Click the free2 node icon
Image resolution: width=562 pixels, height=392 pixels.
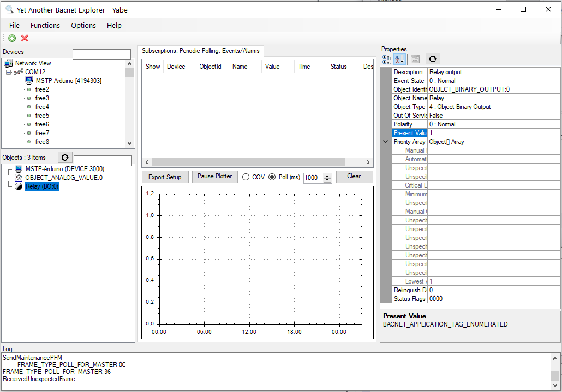(29, 89)
